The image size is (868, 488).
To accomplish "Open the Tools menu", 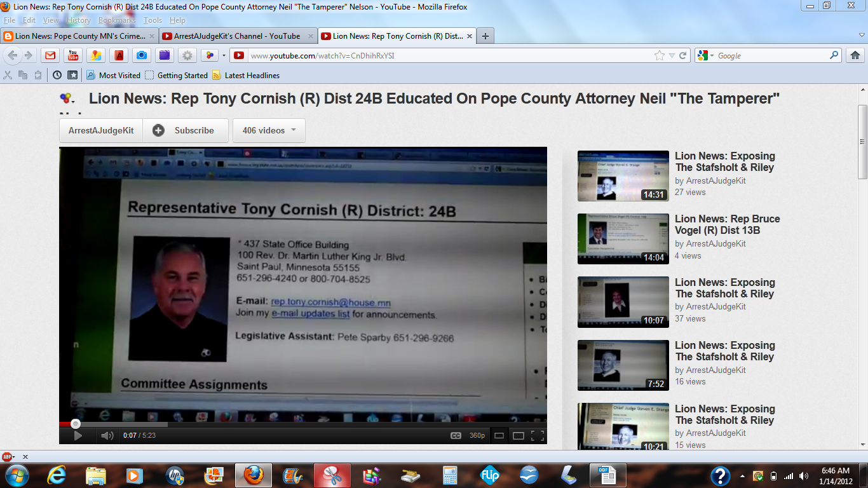I will pyautogui.click(x=153, y=20).
